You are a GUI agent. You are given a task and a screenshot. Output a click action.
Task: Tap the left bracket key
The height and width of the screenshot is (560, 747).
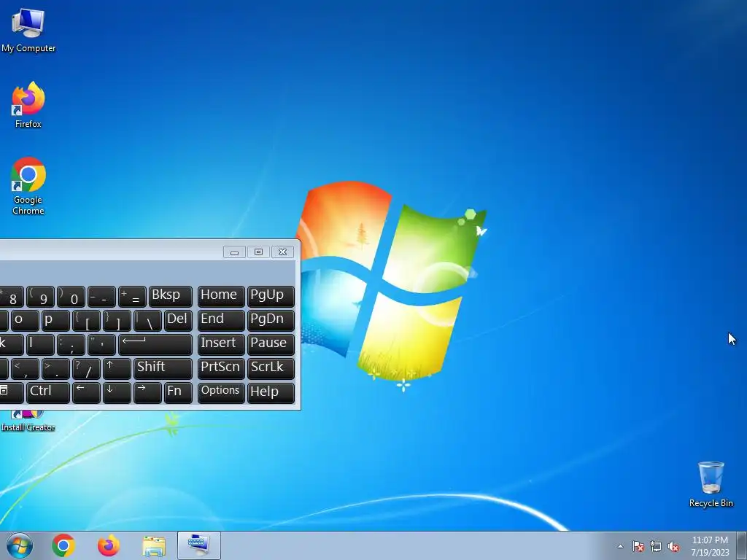pos(86,320)
